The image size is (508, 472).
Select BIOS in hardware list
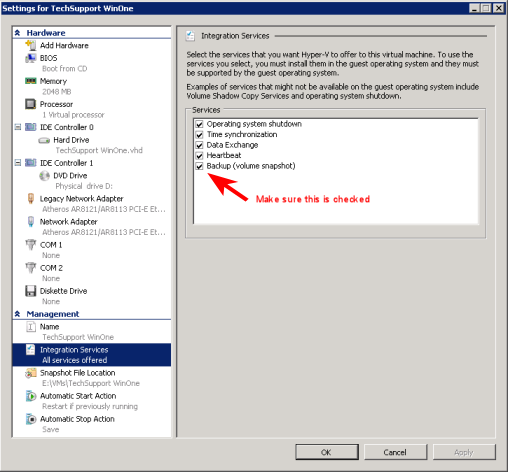[x=49, y=58]
